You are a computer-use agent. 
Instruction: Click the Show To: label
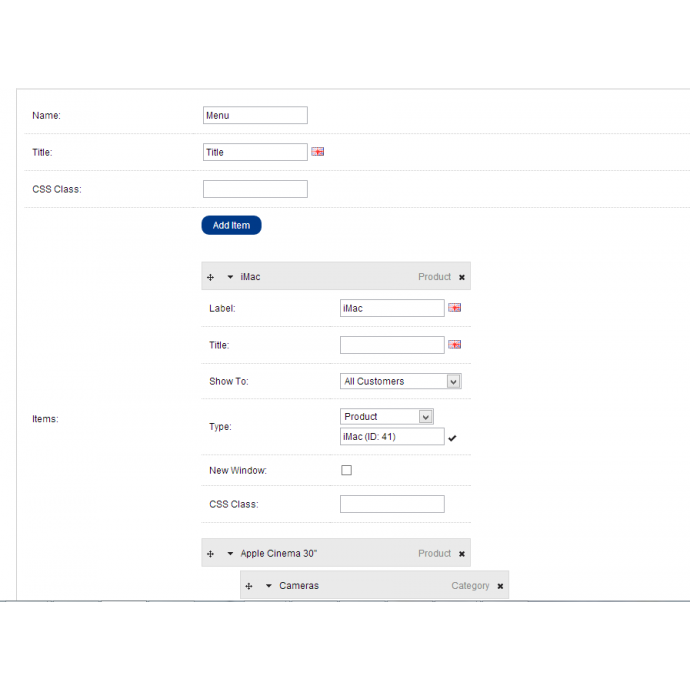pyautogui.click(x=229, y=381)
